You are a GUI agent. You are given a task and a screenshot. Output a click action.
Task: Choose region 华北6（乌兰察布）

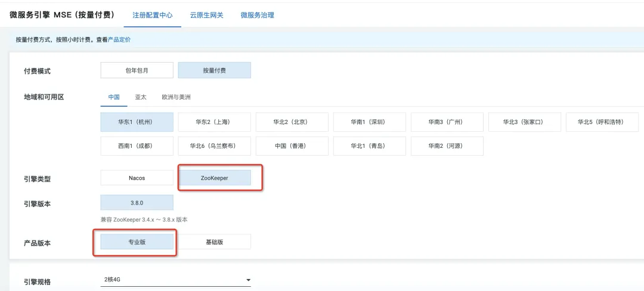click(x=215, y=146)
